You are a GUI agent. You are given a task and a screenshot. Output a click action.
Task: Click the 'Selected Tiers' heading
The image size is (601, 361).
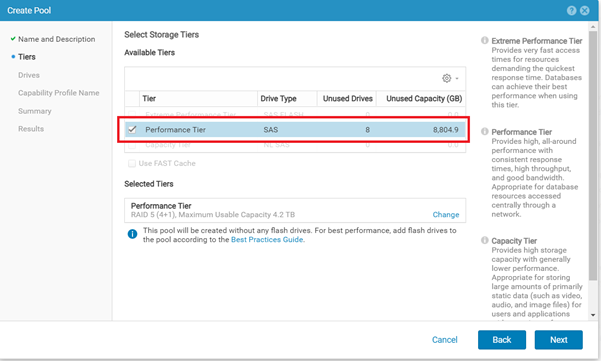(x=149, y=184)
